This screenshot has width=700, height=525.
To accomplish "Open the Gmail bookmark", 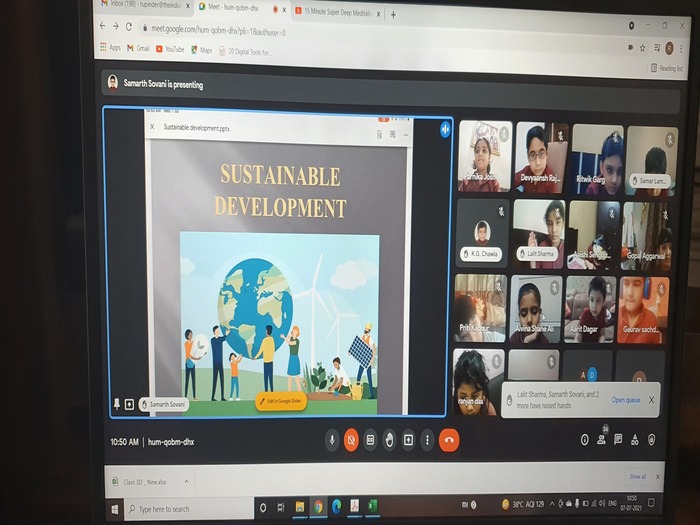I will 138,48.
